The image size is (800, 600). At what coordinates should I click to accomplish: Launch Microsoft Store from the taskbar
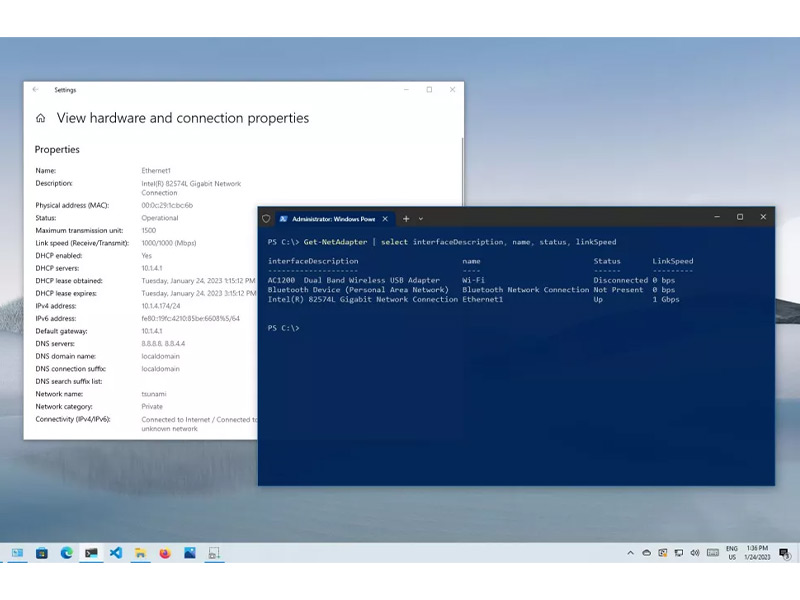[42, 553]
